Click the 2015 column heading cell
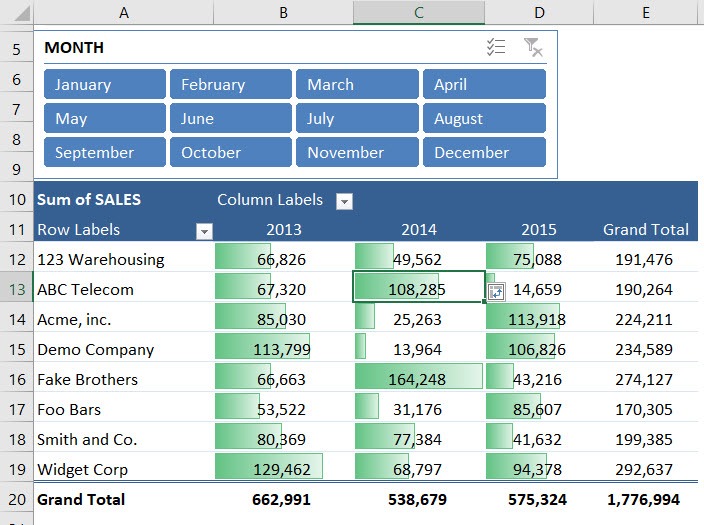 click(x=539, y=229)
